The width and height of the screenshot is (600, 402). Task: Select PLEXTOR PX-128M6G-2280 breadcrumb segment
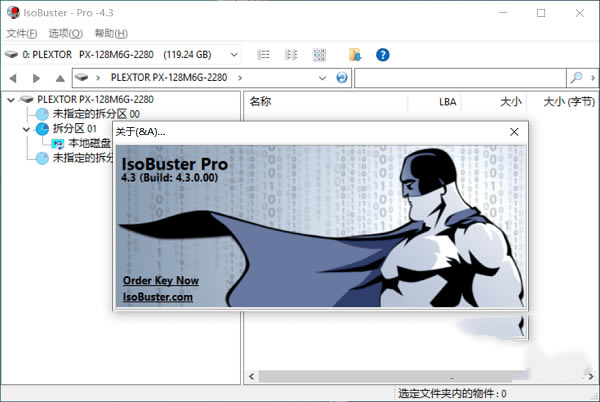169,78
